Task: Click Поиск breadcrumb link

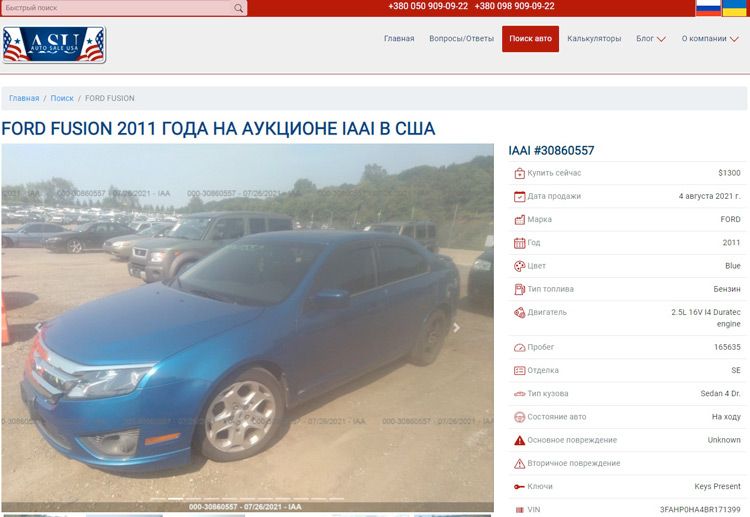Action: coord(62,98)
